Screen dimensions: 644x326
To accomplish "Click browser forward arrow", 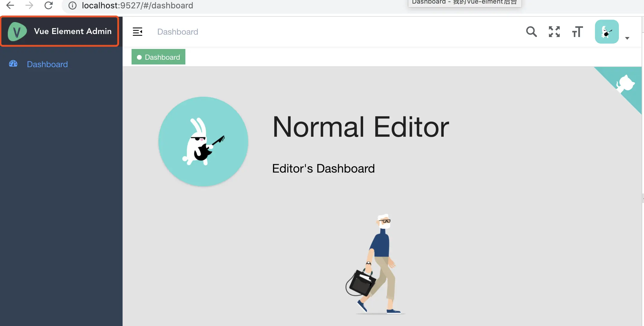I will (29, 5).
